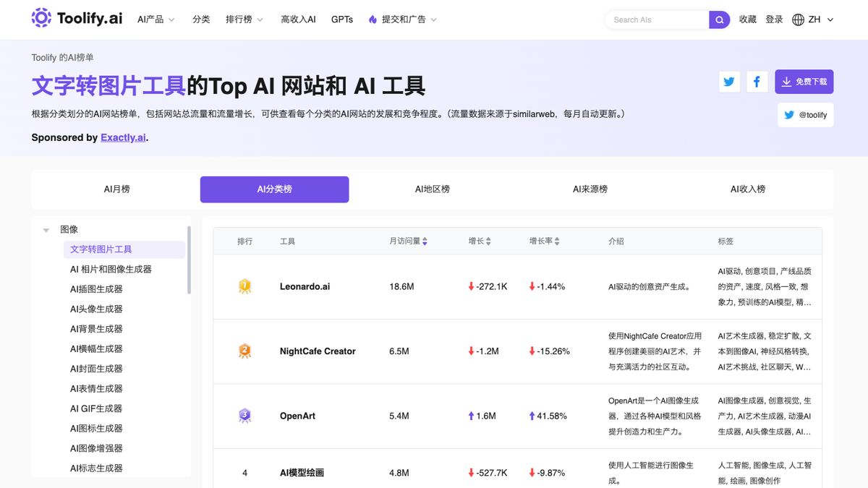Open the 分类 menu item
The width and height of the screenshot is (868, 488).
point(201,20)
